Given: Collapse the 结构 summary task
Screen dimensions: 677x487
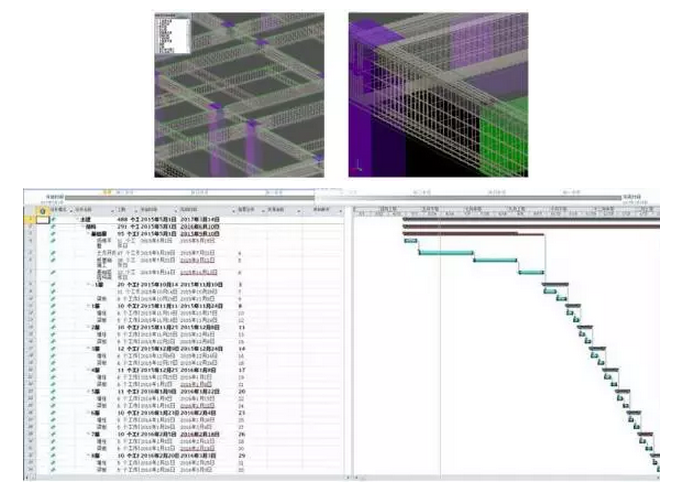Looking at the screenshot, I should click(x=84, y=227).
